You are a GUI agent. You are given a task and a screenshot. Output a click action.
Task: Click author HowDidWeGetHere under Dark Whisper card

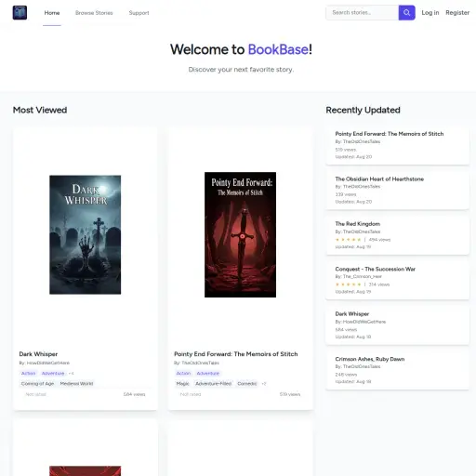[x=48, y=363]
